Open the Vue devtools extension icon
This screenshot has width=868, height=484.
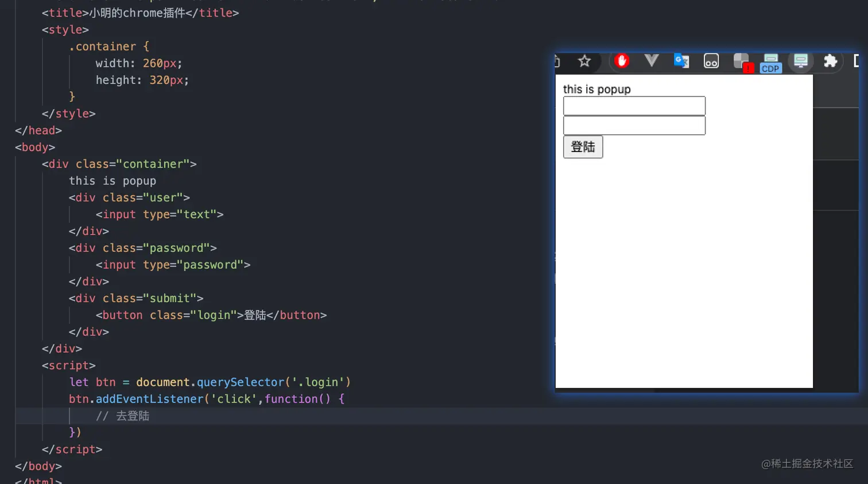(x=652, y=60)
